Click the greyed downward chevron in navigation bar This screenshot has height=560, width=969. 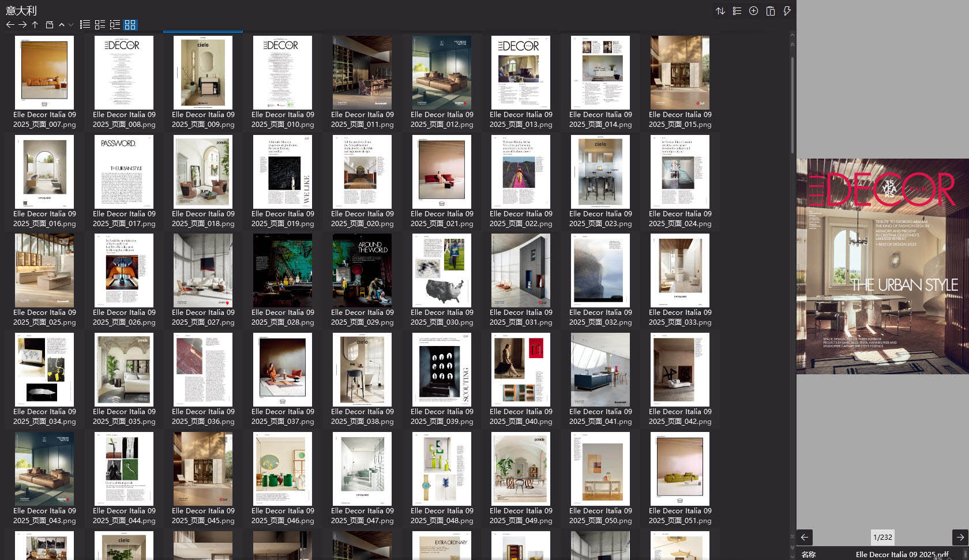pos(71,25)
